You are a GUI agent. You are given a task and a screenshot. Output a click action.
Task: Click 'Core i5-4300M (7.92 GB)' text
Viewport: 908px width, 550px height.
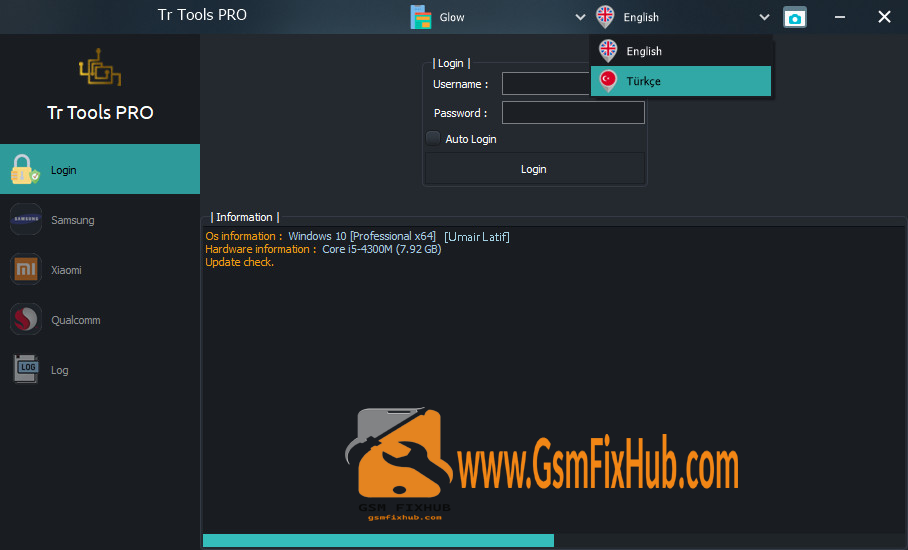pyautogui.click(x=382, y=250)
